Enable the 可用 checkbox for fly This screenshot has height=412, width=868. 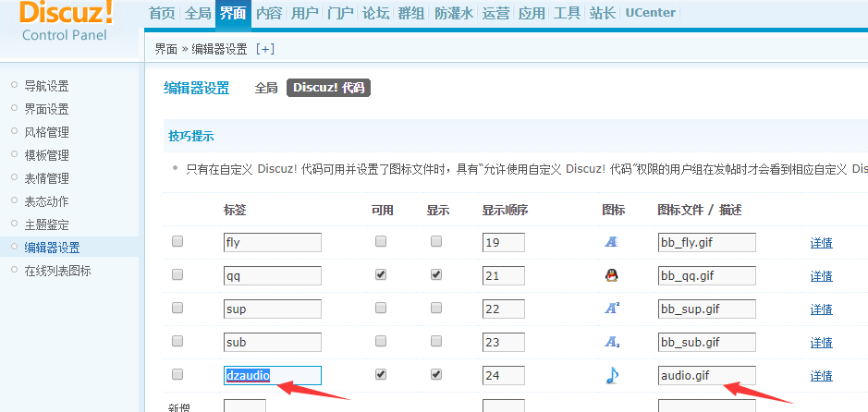pyautogui.click(x=381, y=242)
